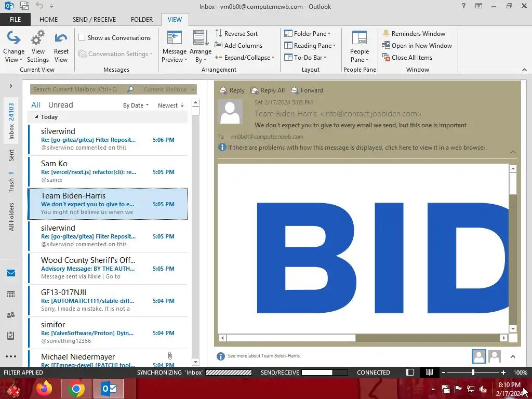Collapse the Today group header
The height and width of the screenshot is (399, 532).
(36, 117)
